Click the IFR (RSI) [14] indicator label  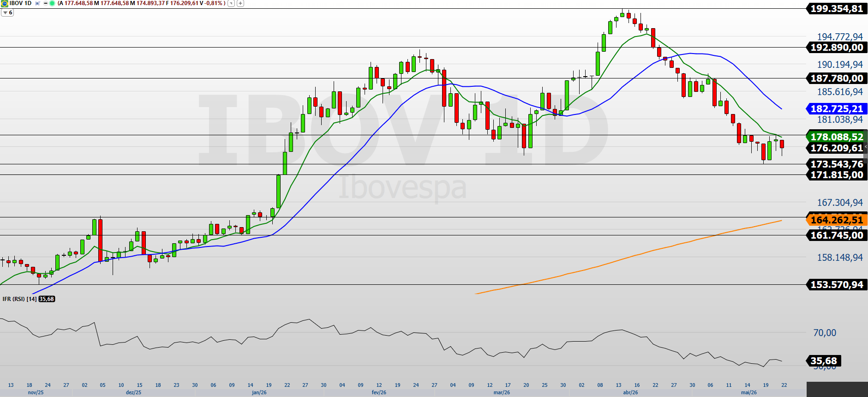tap(19, 299)
